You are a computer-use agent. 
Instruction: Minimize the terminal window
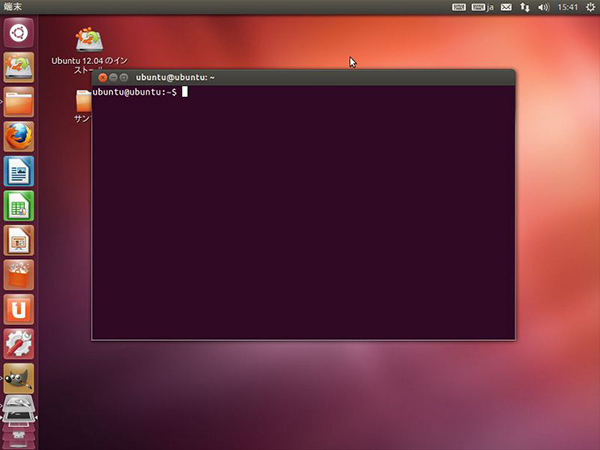pyautogui.click(x=113, y=78)
